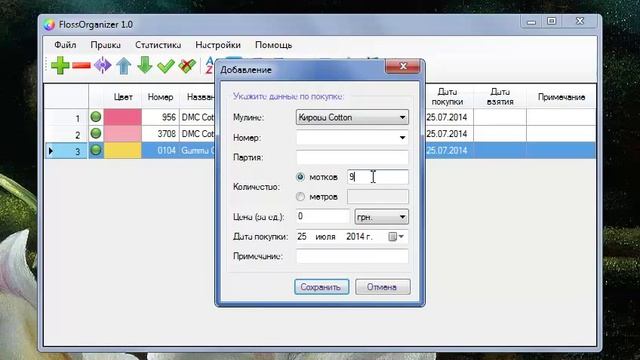Viewport: 640px width, 360px height.
Task: Click the 25.07.2014 date in selected row 3
Action: pos(447,150)
